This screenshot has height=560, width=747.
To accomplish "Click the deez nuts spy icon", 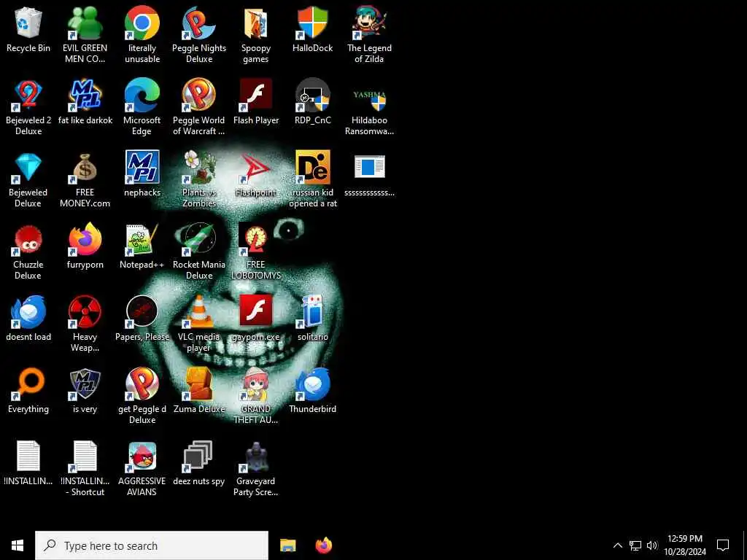I will (x=198, y=456).
